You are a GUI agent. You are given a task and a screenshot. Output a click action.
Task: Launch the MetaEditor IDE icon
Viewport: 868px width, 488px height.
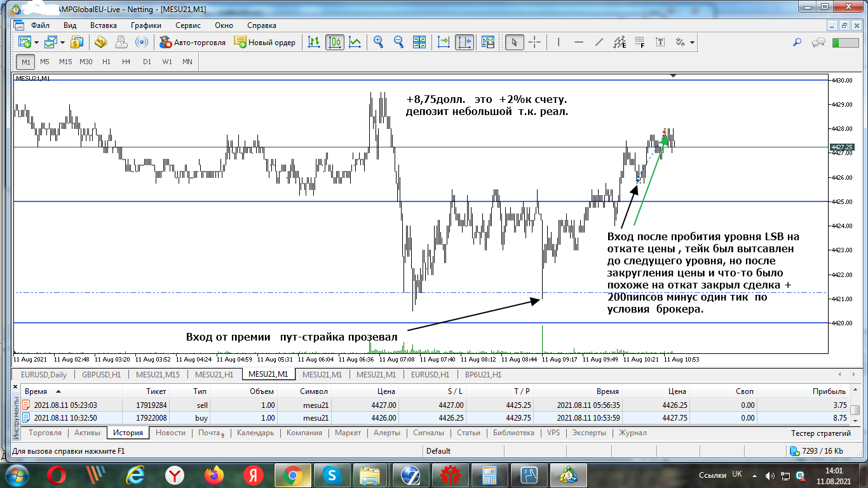[102, 43]
